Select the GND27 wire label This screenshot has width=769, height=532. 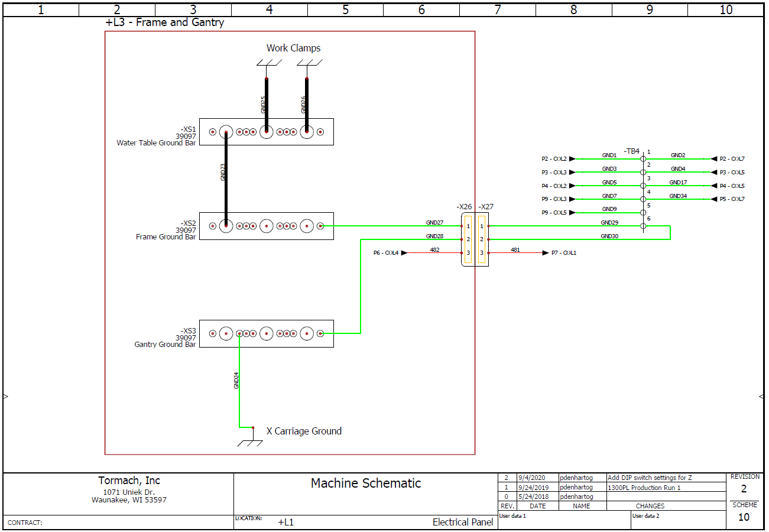[434, 223]
